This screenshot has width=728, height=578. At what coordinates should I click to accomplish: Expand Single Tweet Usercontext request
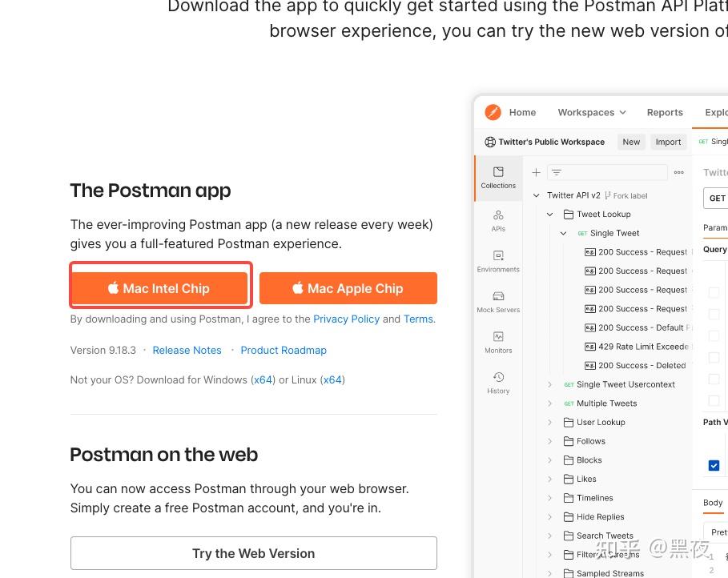pos(549,384)
